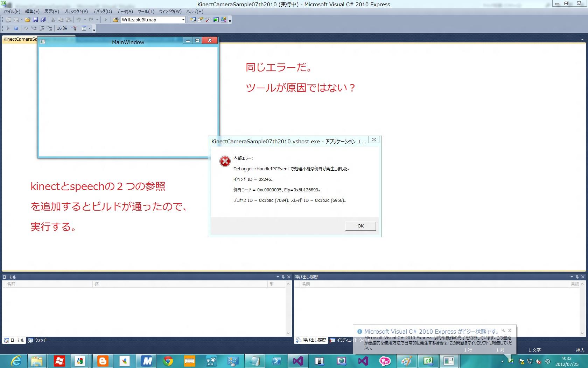This screenshot has width=588, height=368.
Task: Click the Find in Files icon beside WriteableBitmap
Action: 115,20
